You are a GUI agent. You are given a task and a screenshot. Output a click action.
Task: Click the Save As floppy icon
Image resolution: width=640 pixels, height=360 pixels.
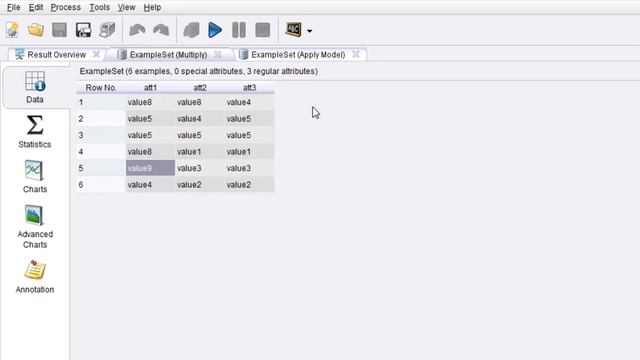pos(83,30)
